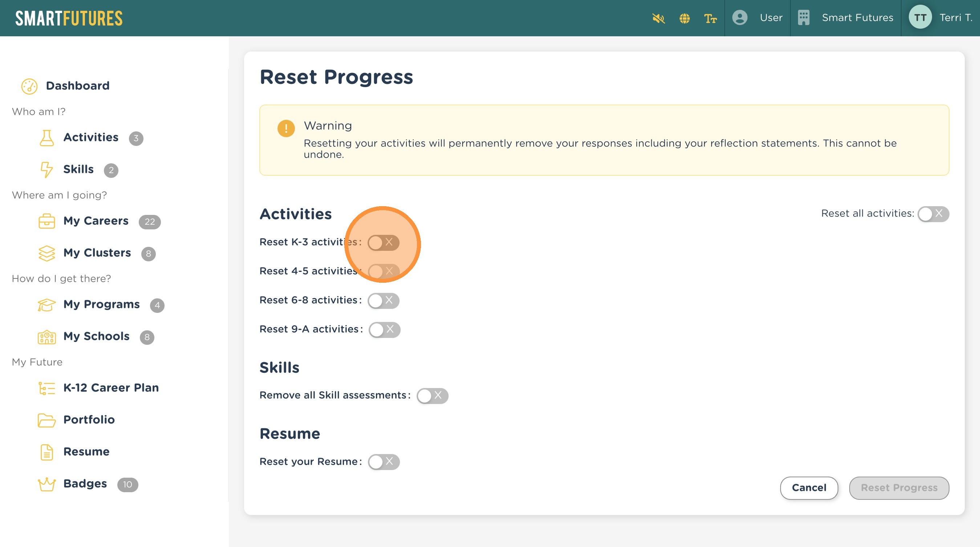Click the text size icon
The height and width of the screenshot is (547, 980).
[x=710, y=18]
